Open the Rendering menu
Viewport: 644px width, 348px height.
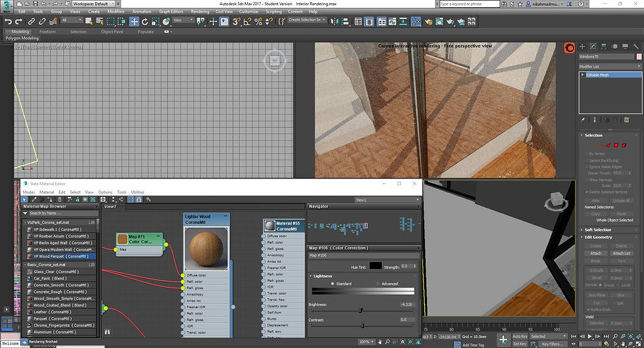pyautogui.click(x=200, y=12)
